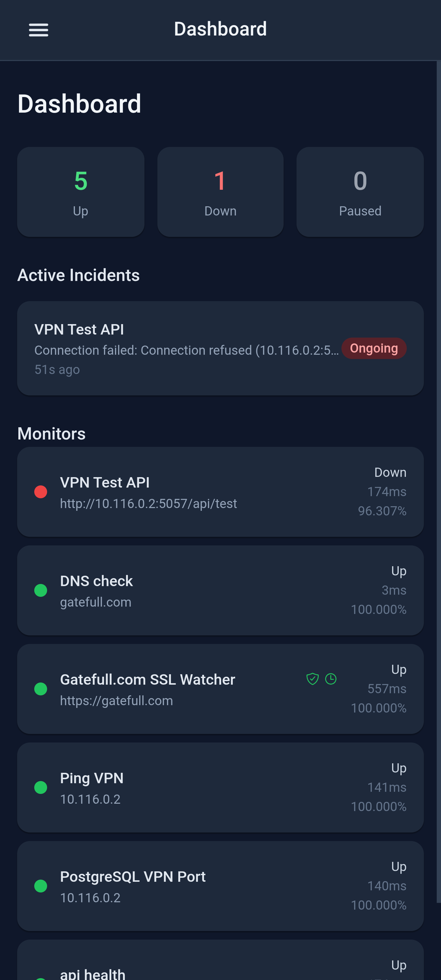Open the DNS check monitor details

[220, 590]
